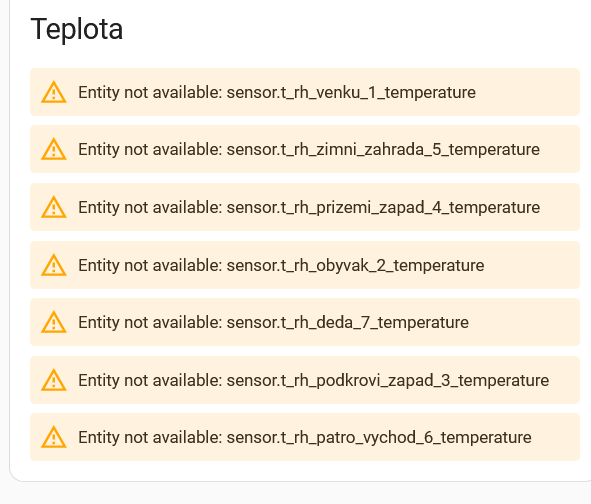Click warning icon for deda_7 sensor
Image resolution: width=591 pixels, height=504 pixels.
[54, 322]
